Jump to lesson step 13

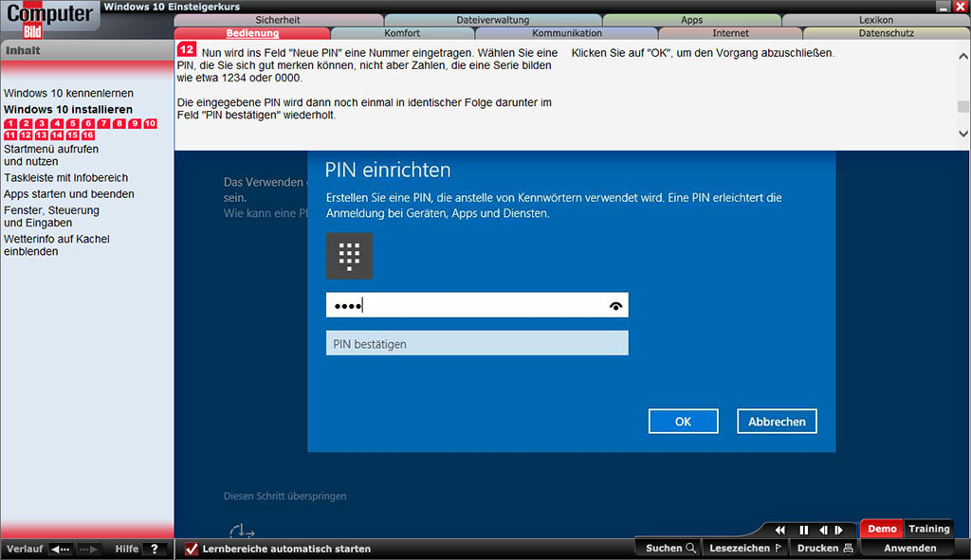pos(42,135)
